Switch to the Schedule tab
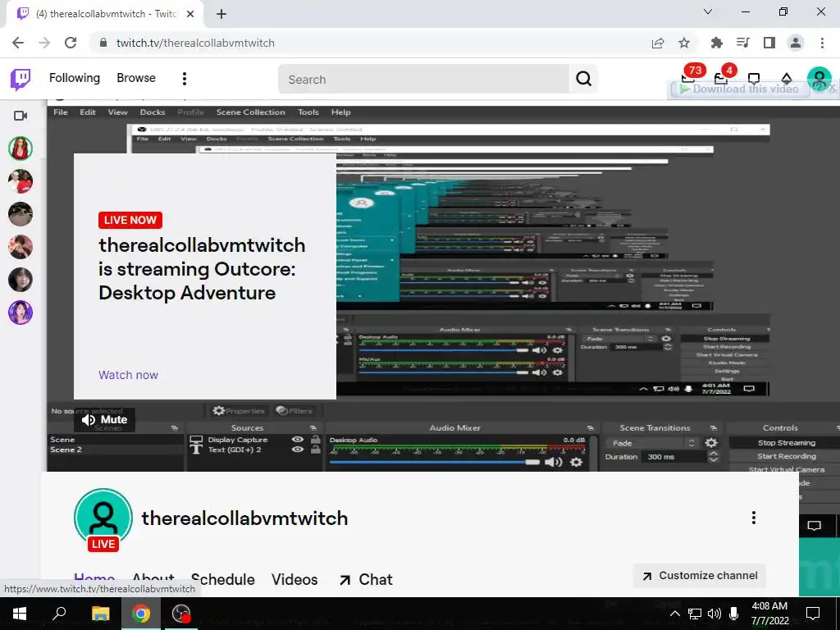Screen dimensions: 840x630 [x=223, y=580]
